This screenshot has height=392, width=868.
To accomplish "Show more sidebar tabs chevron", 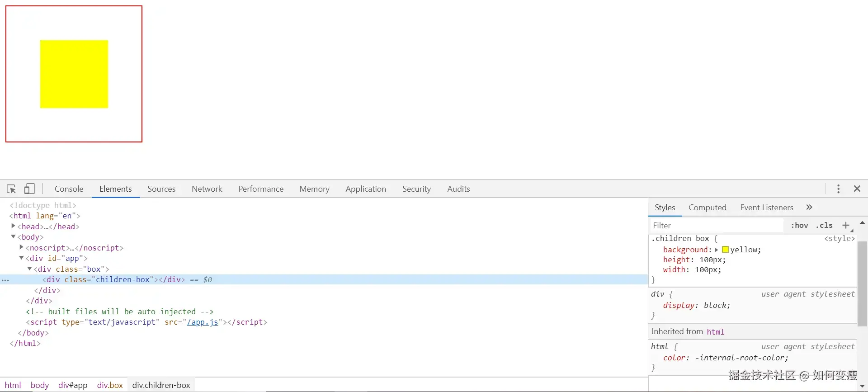I will 809,207.
